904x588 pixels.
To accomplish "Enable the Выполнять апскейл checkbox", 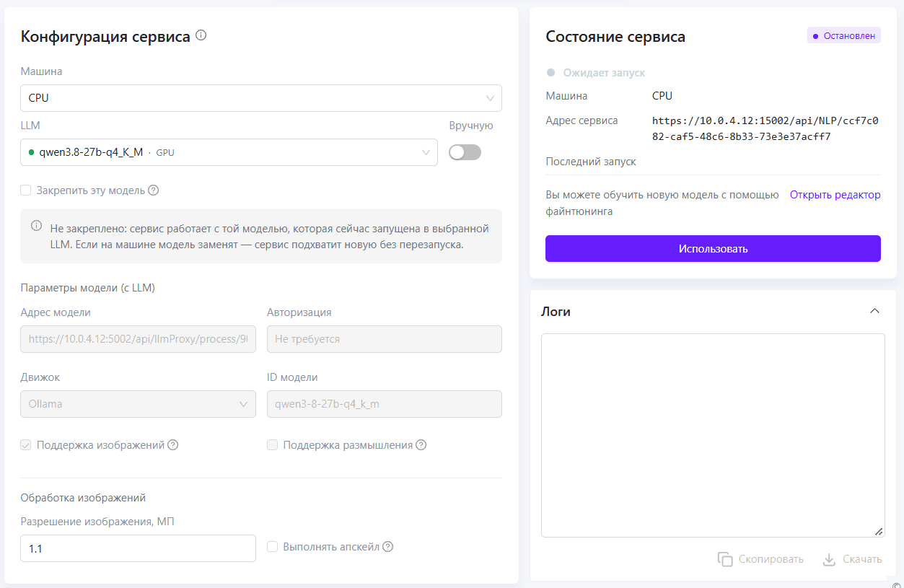I will 272,547.
